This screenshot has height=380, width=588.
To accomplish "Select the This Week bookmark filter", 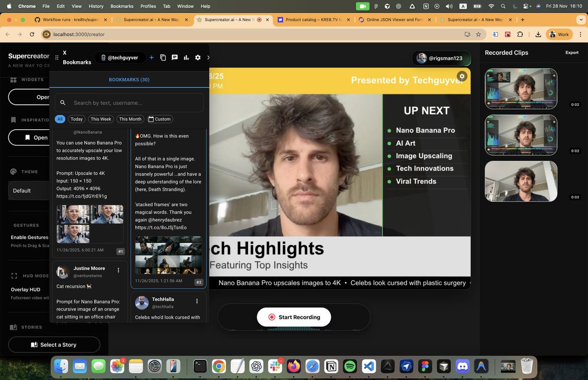I will pyautogui.click(x=100, y=119).
